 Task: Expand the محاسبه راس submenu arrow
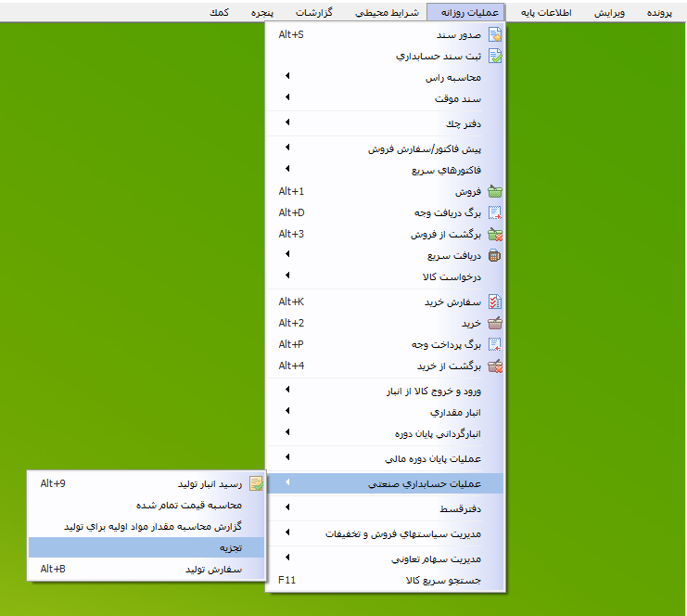(286, 77)
